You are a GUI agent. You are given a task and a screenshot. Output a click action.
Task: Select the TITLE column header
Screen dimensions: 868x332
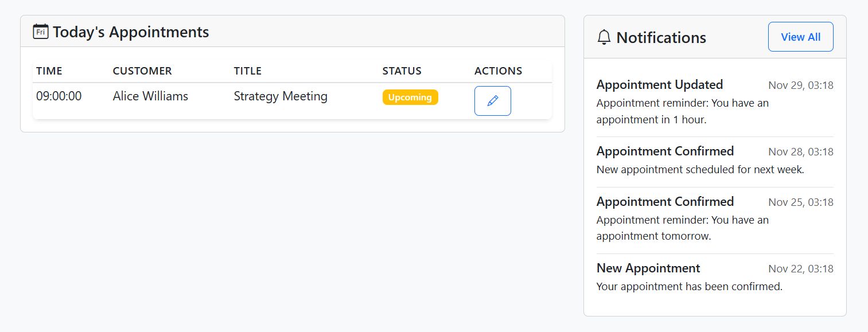click(248, 71)
